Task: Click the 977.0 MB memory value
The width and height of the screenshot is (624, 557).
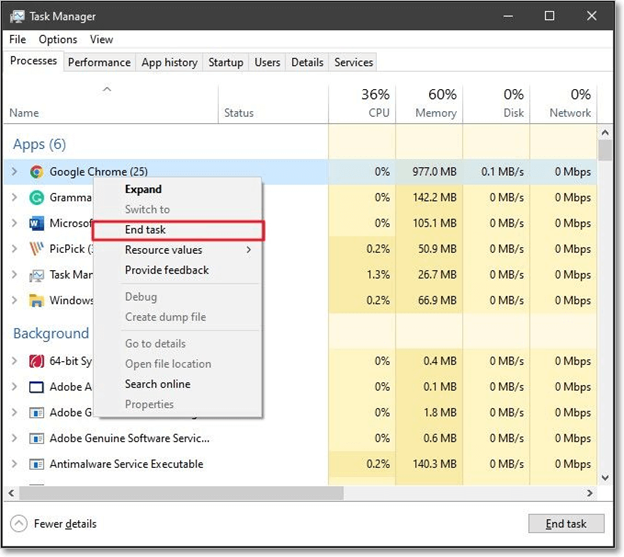Action: pyautogui.click(x=434, y=172)
